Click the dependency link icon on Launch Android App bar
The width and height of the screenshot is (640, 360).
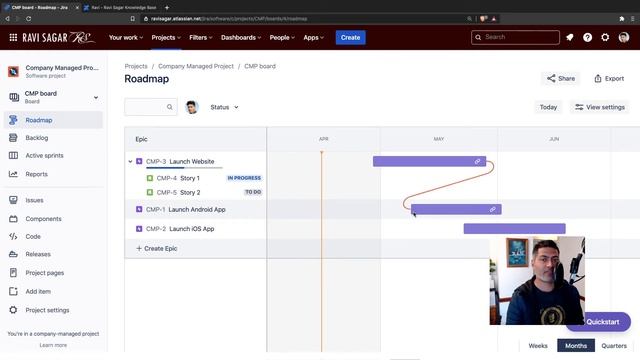tap(493, 209)
